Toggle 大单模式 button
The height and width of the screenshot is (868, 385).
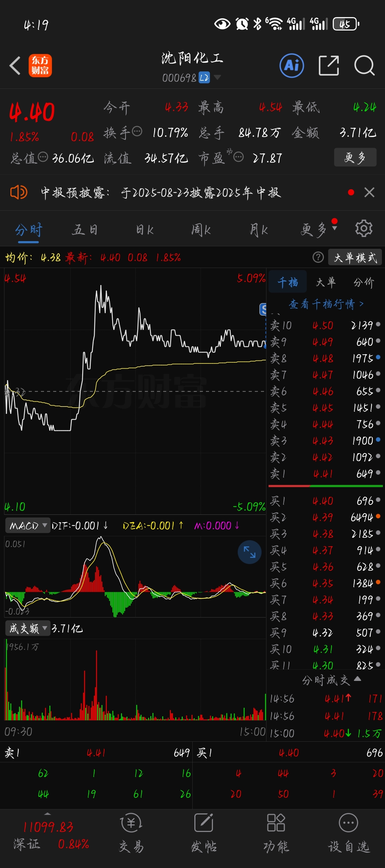[x=355, y=257]
